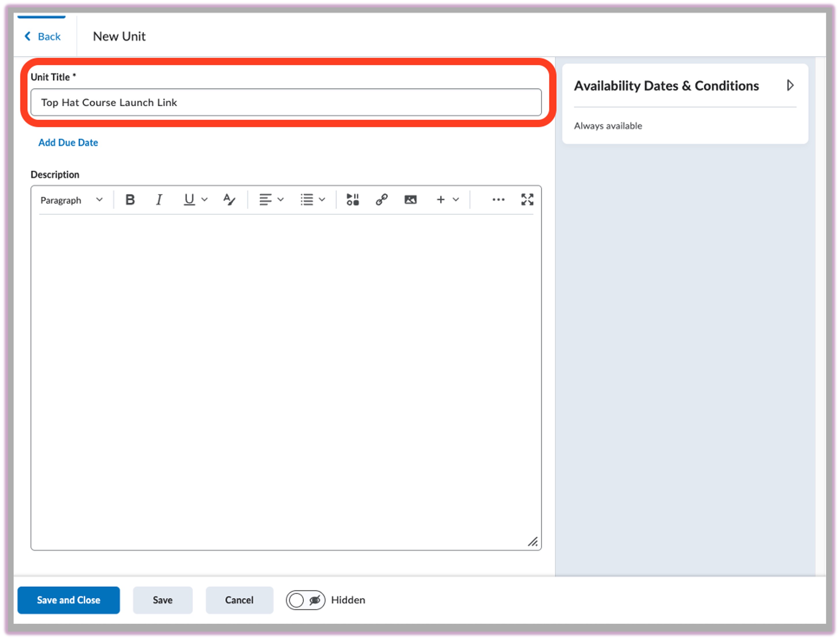
Task: Open the list formatting dropdown
Action: (x=312, y=199)
